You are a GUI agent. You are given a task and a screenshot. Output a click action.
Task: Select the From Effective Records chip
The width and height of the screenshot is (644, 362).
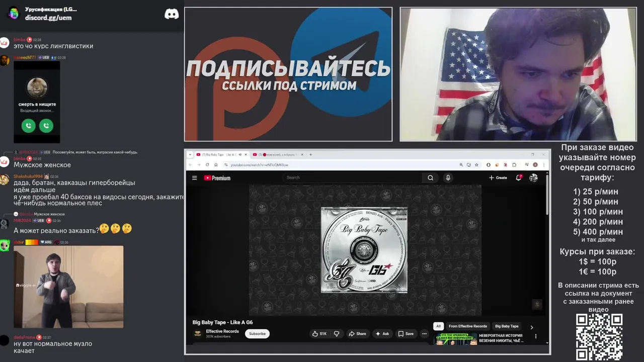click(x=468, y=326)
